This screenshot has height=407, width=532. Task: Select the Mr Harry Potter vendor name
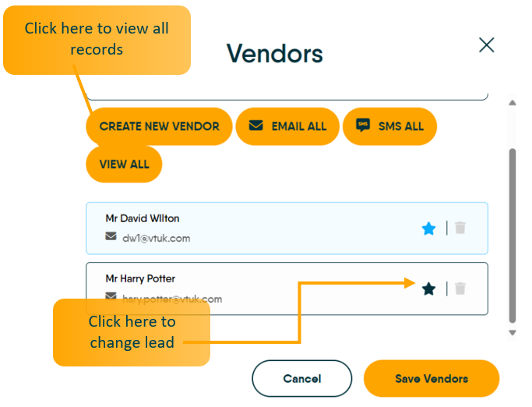coord(140,278)
